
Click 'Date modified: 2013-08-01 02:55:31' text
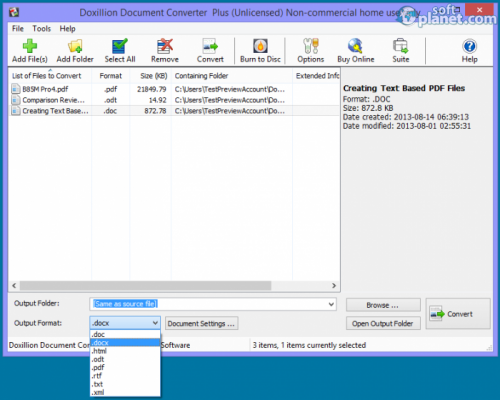407,126
